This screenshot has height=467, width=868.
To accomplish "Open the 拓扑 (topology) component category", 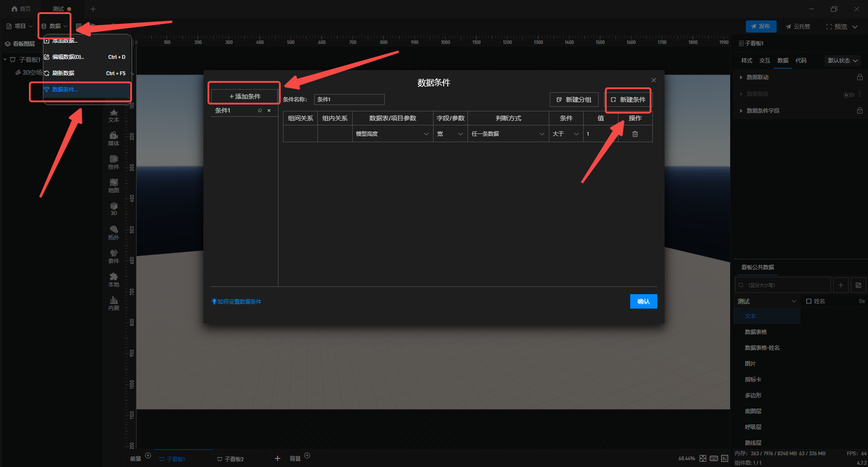I will pyautogui.click(x=113, y=233).
